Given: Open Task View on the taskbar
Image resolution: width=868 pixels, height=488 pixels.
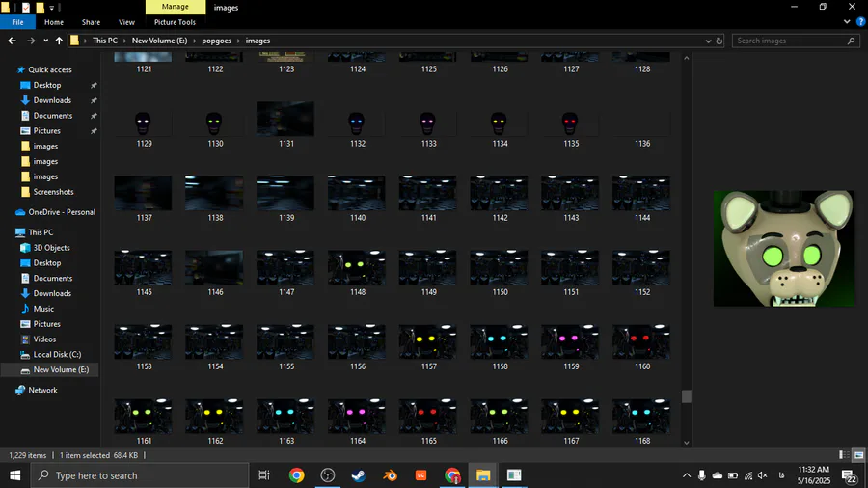Looking at the screenshot, I should [264, 475].
